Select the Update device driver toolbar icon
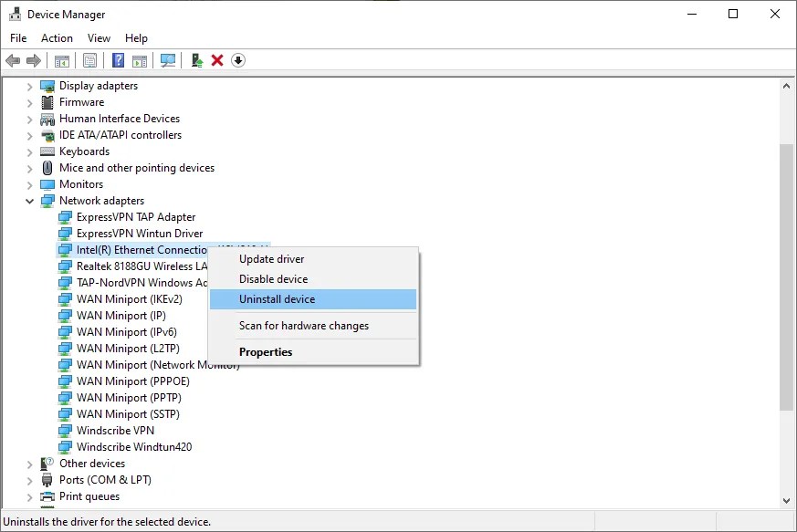Viewport: 797px width, 532px height. click(195, 60)
